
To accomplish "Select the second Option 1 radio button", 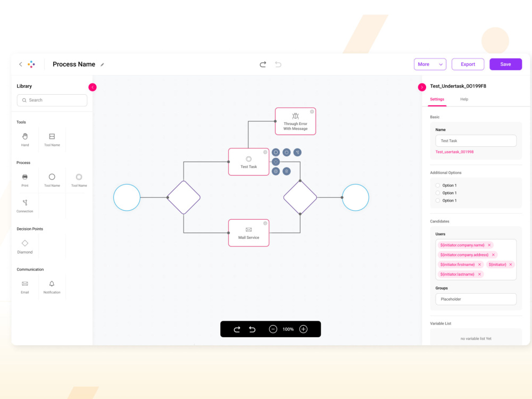I will pos(438,193).
